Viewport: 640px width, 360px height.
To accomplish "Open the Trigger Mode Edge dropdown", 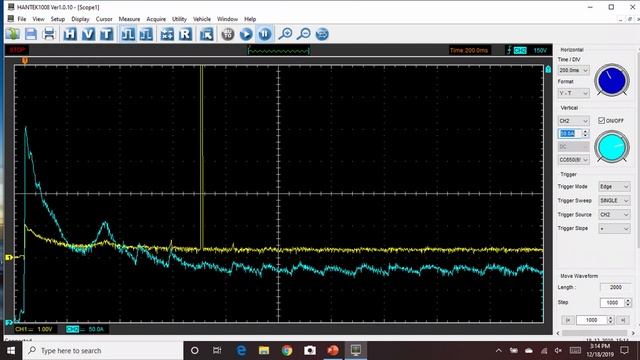I will tap(614, 187).
